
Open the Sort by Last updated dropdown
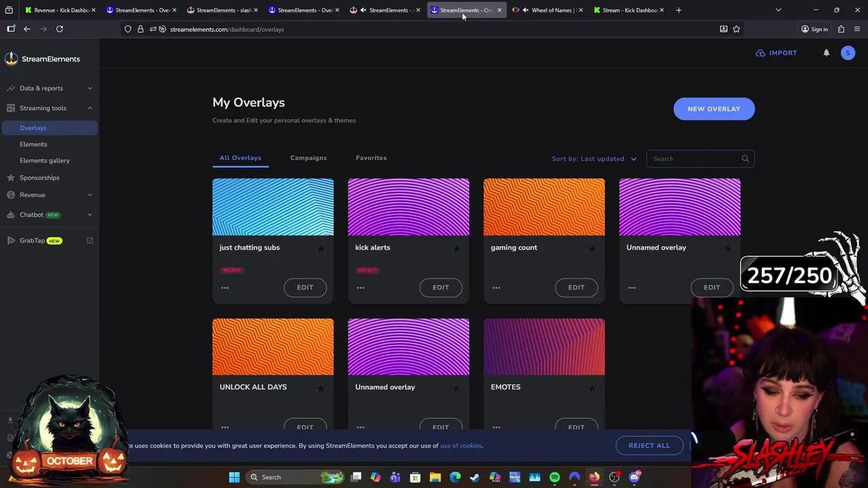[x=594, y=159]
